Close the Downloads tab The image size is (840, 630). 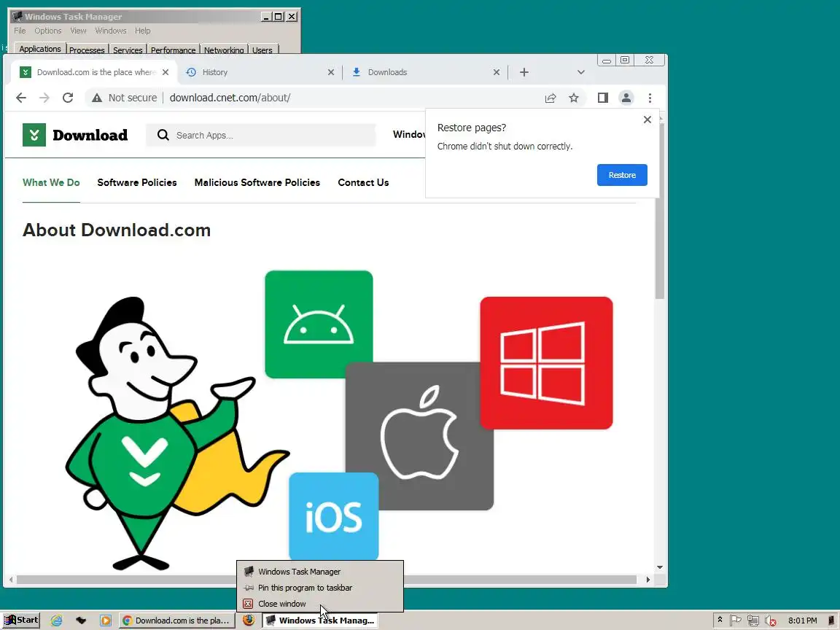[x=497, y=71]
